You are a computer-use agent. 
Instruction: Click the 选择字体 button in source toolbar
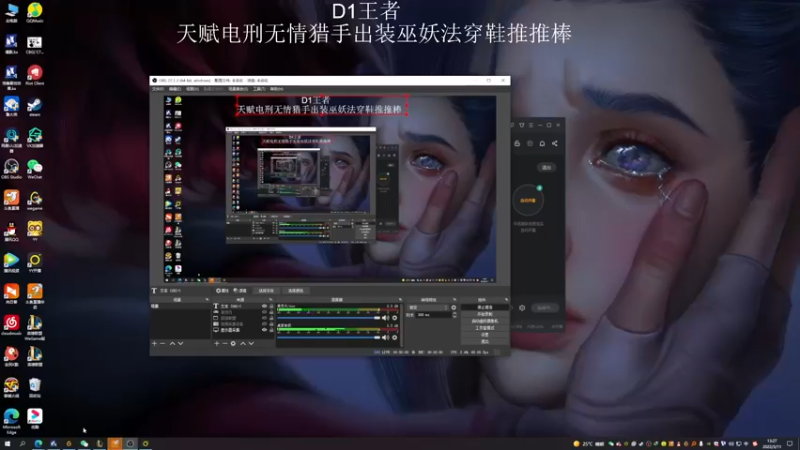266,290
